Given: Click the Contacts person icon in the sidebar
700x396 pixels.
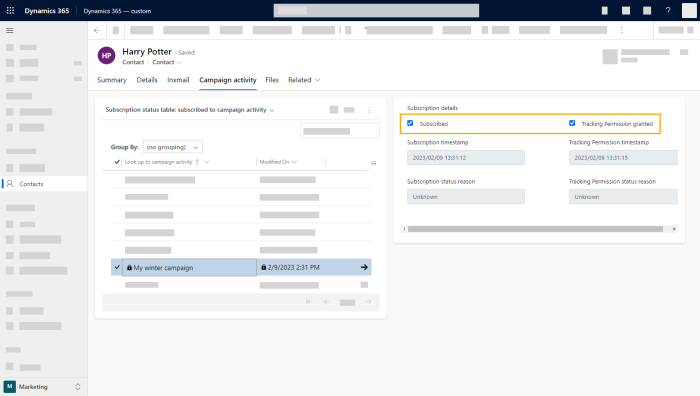Looking at the screenshot, I should coord(10,183).
